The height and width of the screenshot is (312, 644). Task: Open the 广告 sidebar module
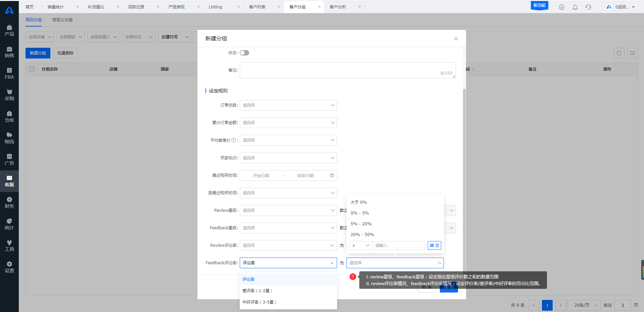9,160
